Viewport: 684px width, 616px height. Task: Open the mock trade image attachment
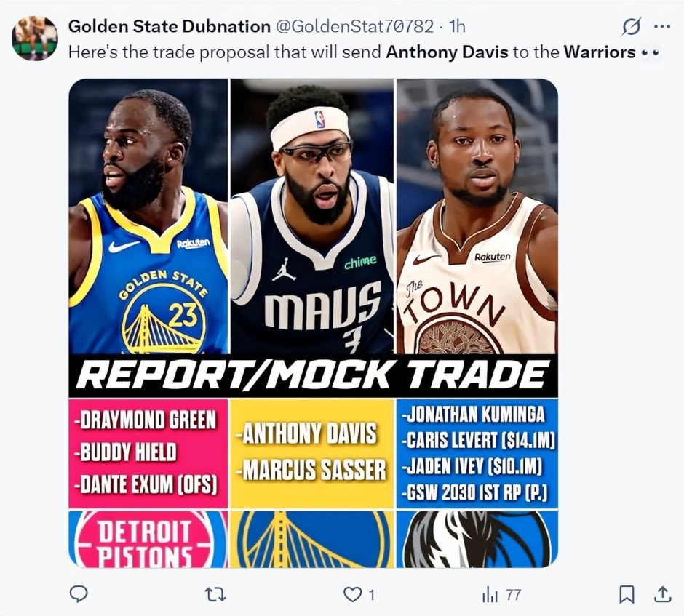coord(313,323)
